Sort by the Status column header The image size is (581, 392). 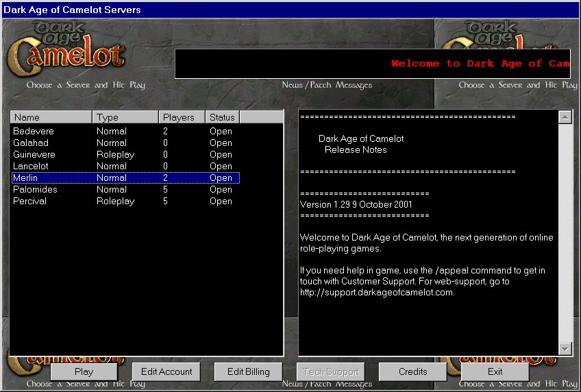(x=222, y=117)
